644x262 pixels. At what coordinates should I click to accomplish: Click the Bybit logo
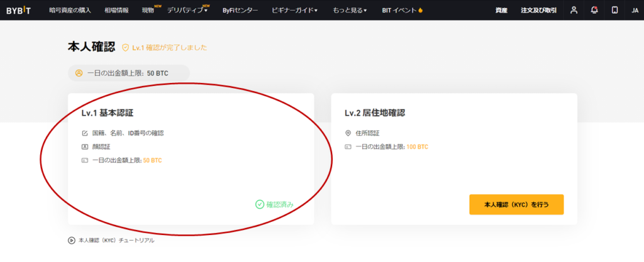(x=18, y=10)
